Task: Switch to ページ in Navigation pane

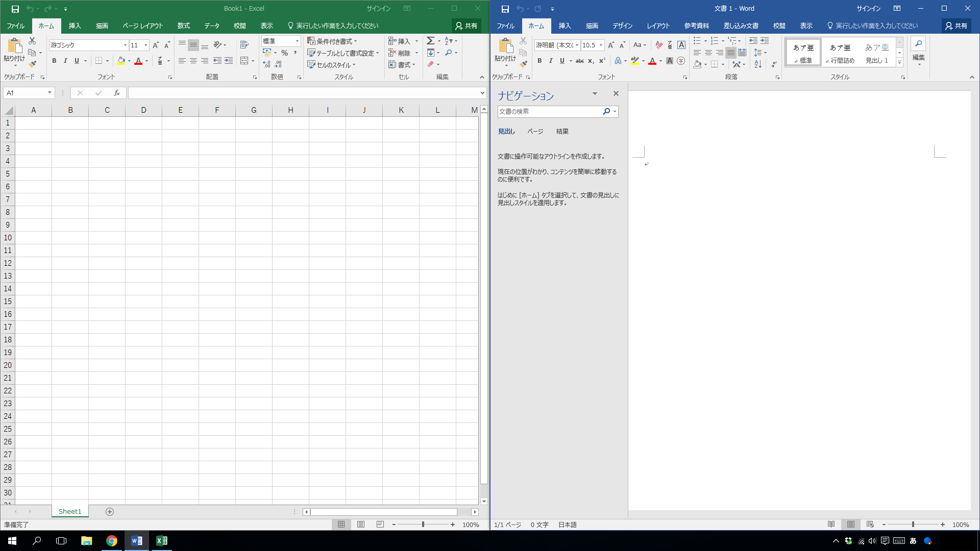Action: [x=535, y=131]
